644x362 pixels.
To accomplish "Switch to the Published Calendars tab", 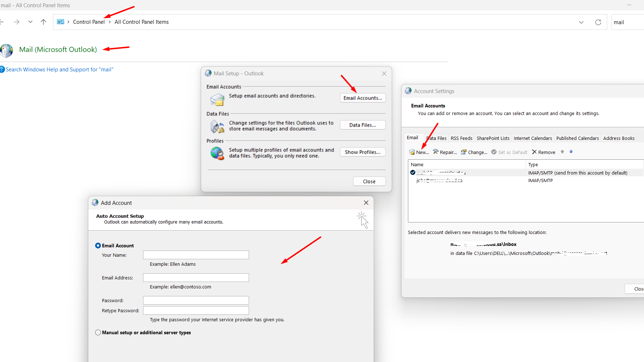I will (577, 138).
